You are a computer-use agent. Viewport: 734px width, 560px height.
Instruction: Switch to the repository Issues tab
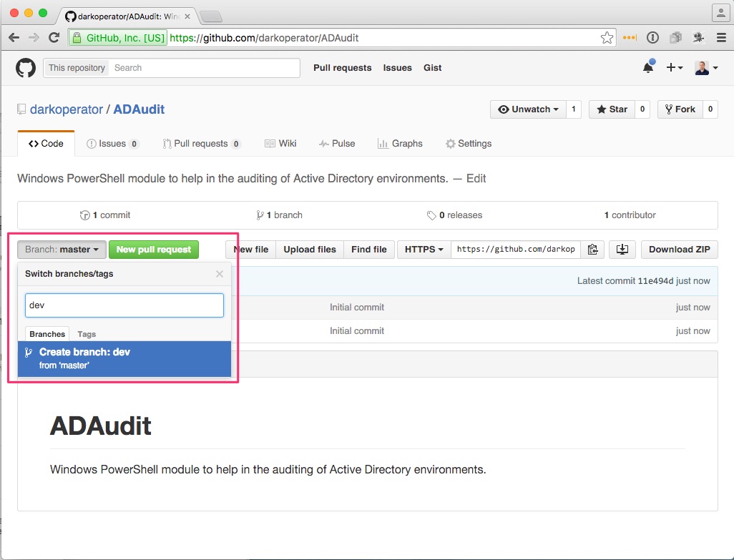pos(112,144)
